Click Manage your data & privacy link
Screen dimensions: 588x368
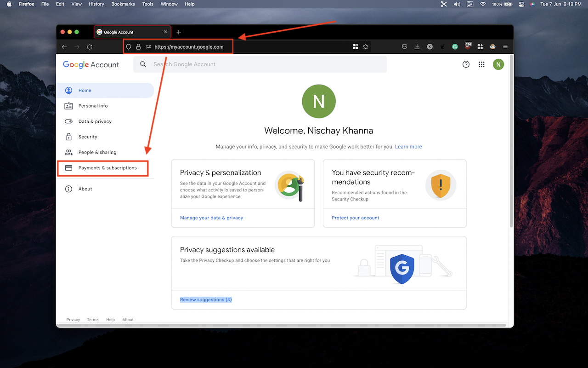(x=211, y=218)
